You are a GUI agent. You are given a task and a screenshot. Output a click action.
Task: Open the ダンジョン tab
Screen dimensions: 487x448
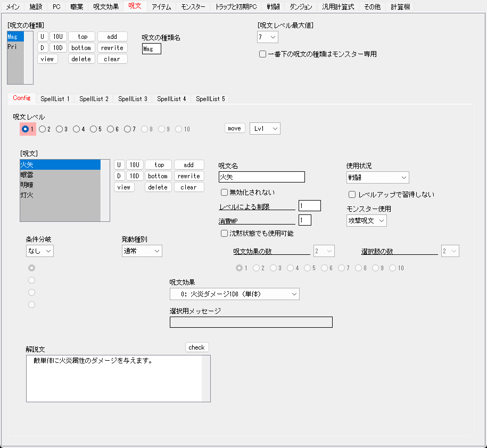coord(301,6)
